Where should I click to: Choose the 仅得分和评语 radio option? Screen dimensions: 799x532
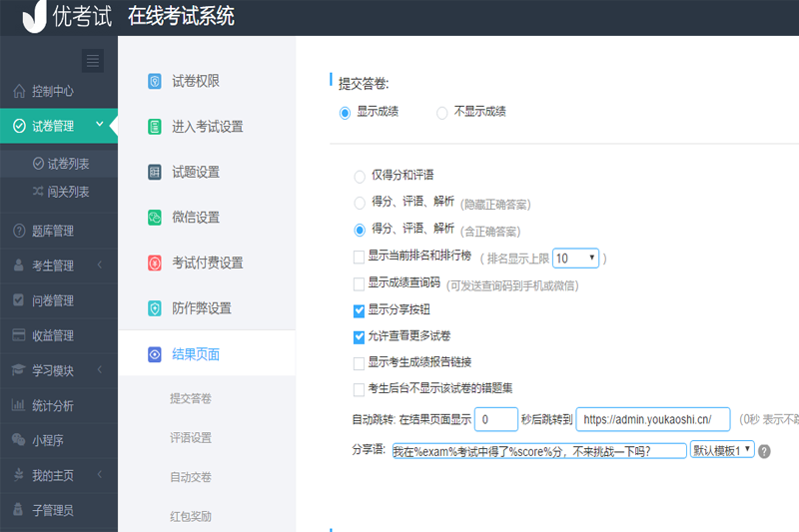(x=360, y=177)
